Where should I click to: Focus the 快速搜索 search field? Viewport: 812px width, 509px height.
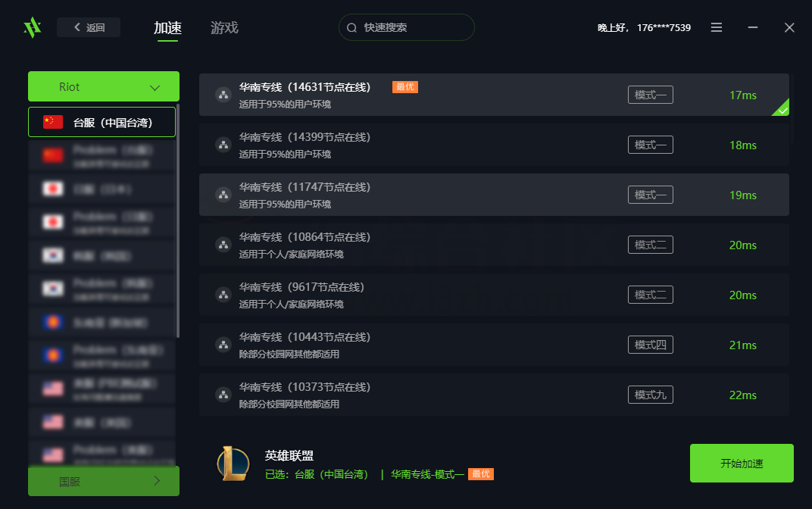coord(407,27)
